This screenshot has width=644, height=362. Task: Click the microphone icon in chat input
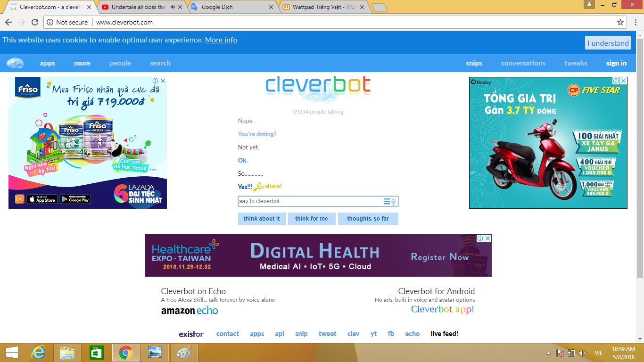394,202
